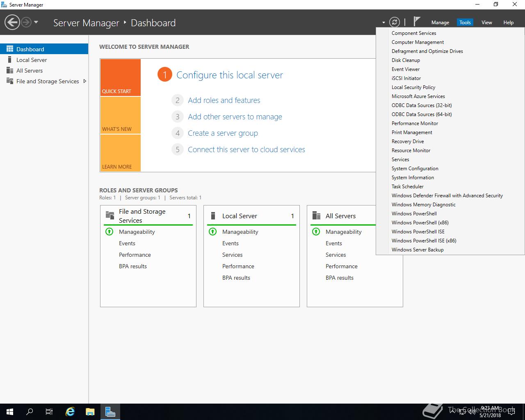Click the Dashboard sidebar icon

[x=10, y=49]
